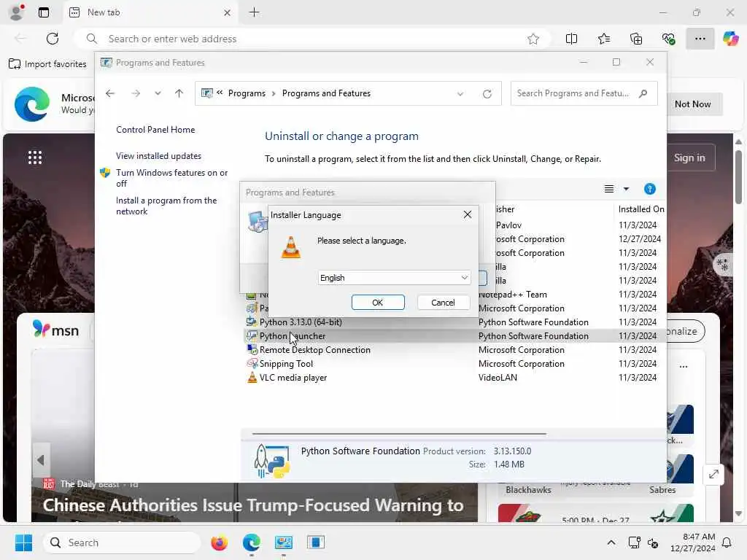
Task: Open a new tab in Edge
Action: click(255, 12)
